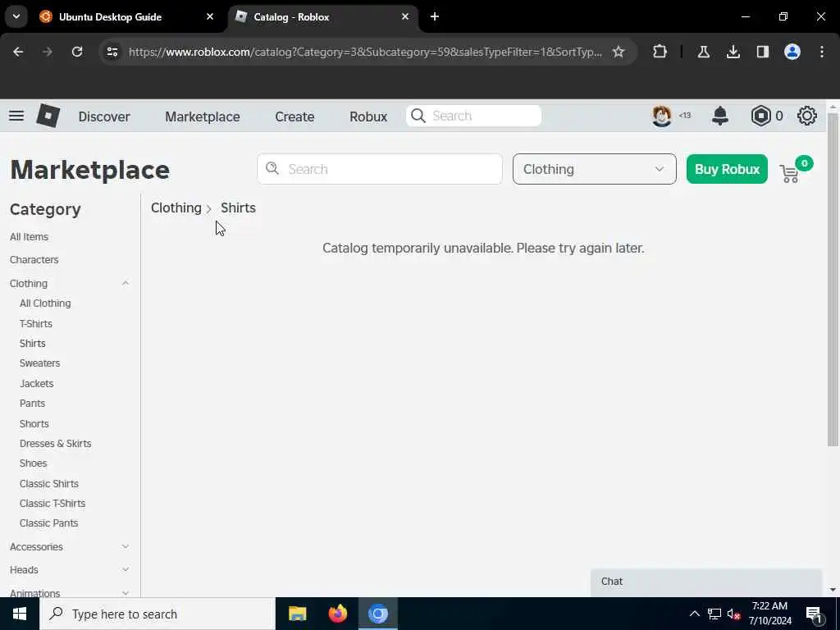
Task: Open the shopping cart icon
Action: (x=790, y=173)
